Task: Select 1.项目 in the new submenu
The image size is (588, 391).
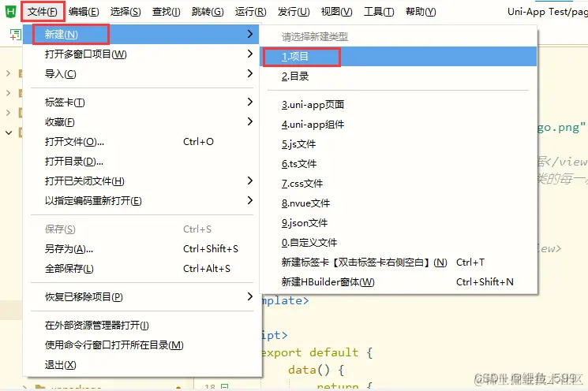Action: 399,57
